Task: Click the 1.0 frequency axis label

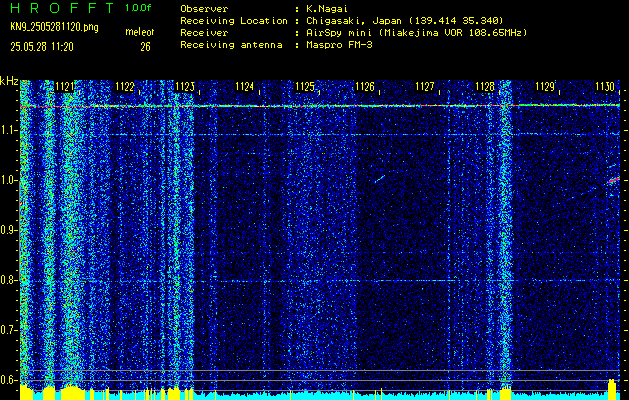Action: [x=8, y=181]
